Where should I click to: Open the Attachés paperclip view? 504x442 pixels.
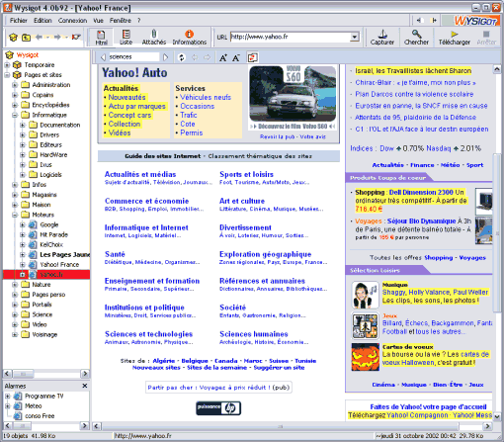point(154,38)
